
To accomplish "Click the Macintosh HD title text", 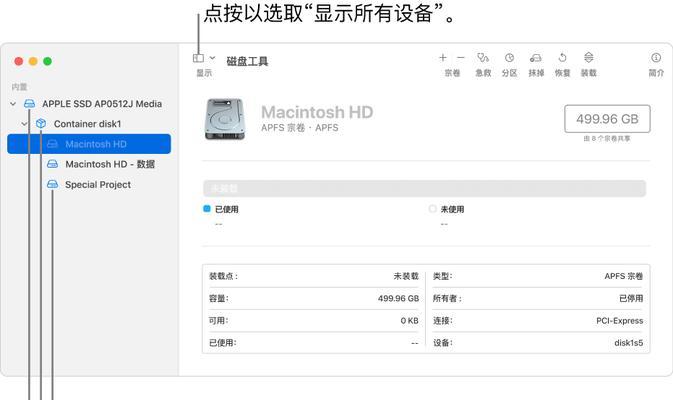I will 317,112.
